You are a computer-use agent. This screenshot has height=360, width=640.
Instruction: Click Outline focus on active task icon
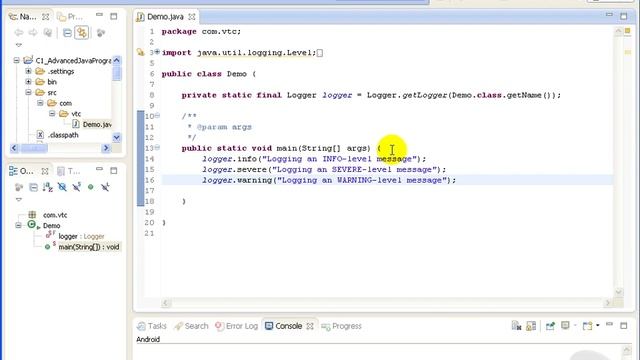tap(19, 187)
